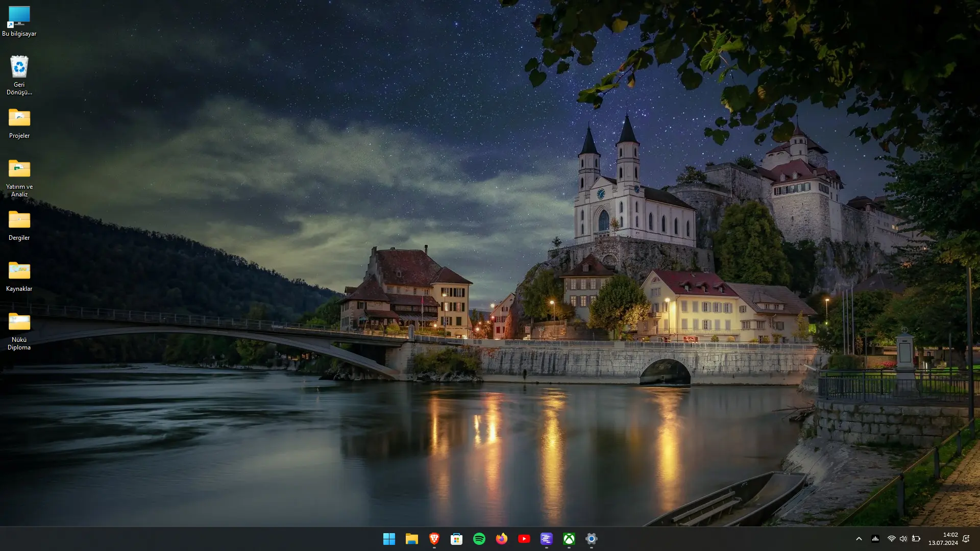Select the Bu bilgisayar desktop icon

19,21
